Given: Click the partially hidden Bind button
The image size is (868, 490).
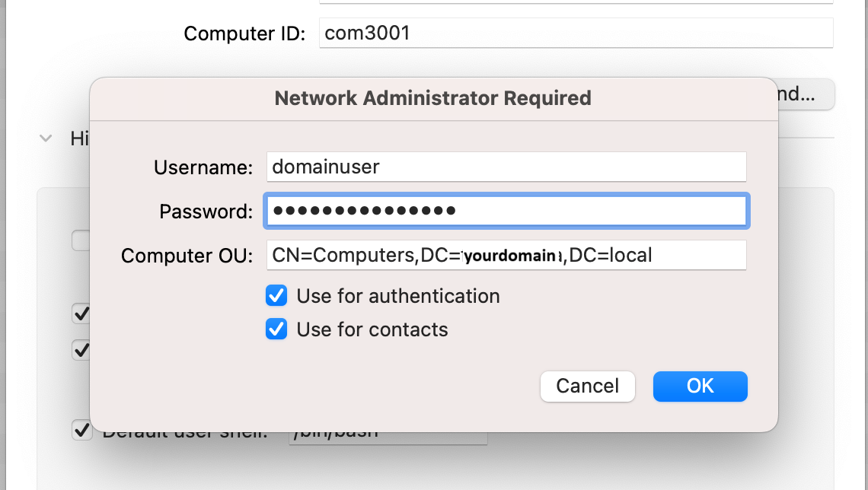Looking at the screenshot, I should pyautogui.click(x=806, y=94).
